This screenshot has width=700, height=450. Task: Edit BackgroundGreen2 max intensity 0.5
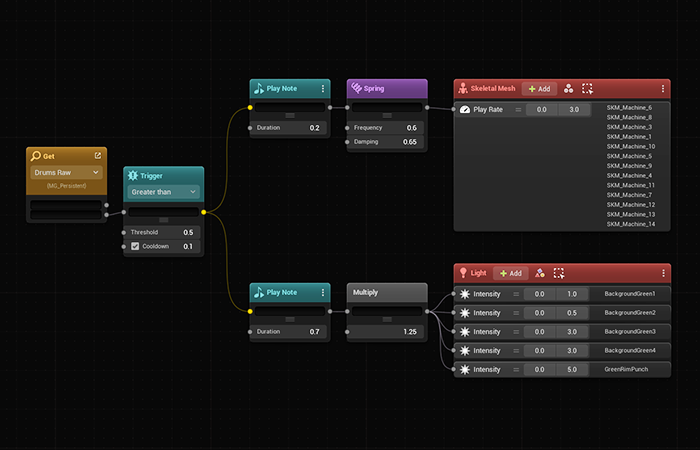pyautogui.click(x=572, y=313)
